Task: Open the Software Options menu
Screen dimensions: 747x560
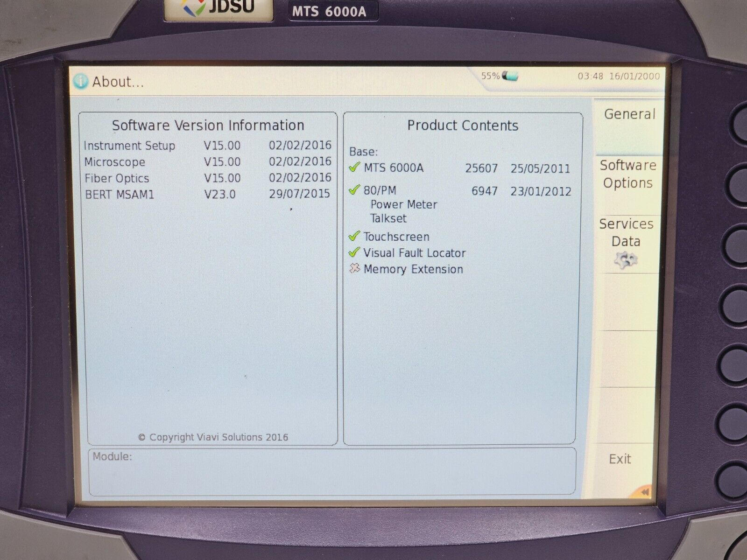Action: click(x=628, y=174)
